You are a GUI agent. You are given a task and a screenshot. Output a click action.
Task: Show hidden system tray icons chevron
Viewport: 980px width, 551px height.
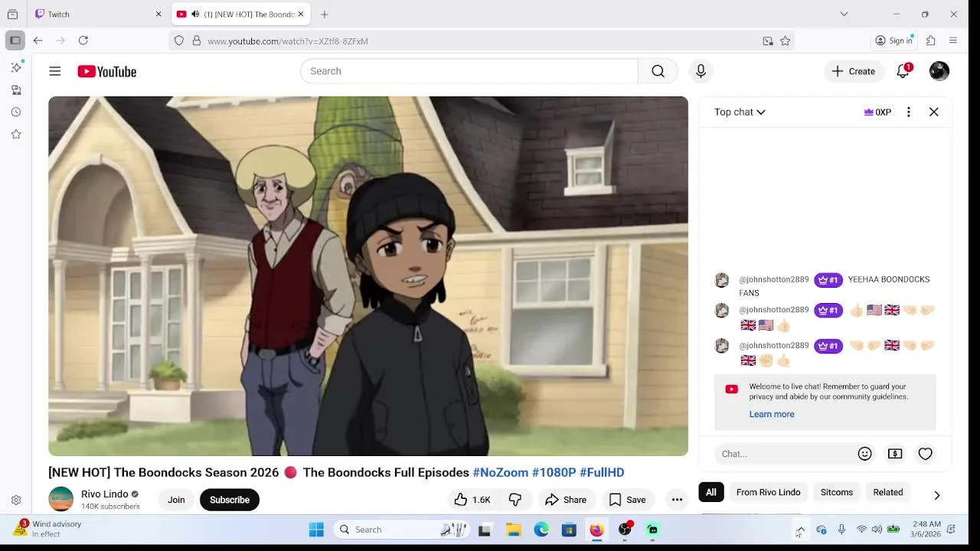[800, 530]
